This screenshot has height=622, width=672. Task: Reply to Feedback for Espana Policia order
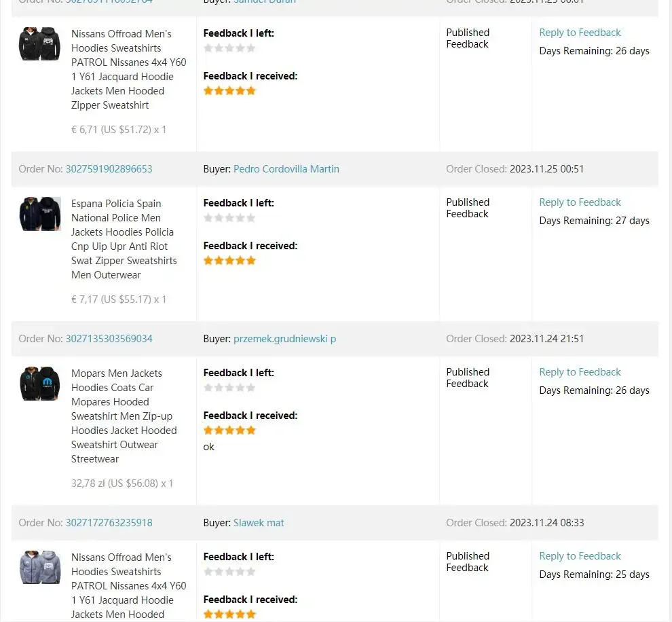[x=580, y=202]
